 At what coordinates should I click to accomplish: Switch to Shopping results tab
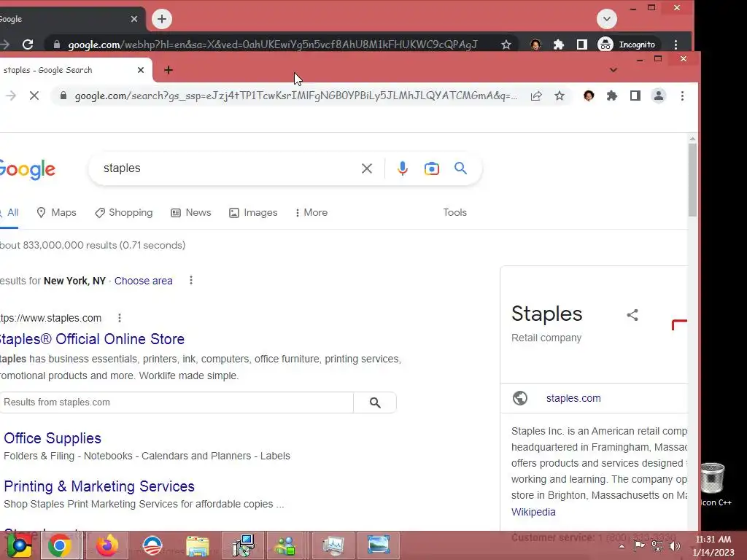(123, 212)
